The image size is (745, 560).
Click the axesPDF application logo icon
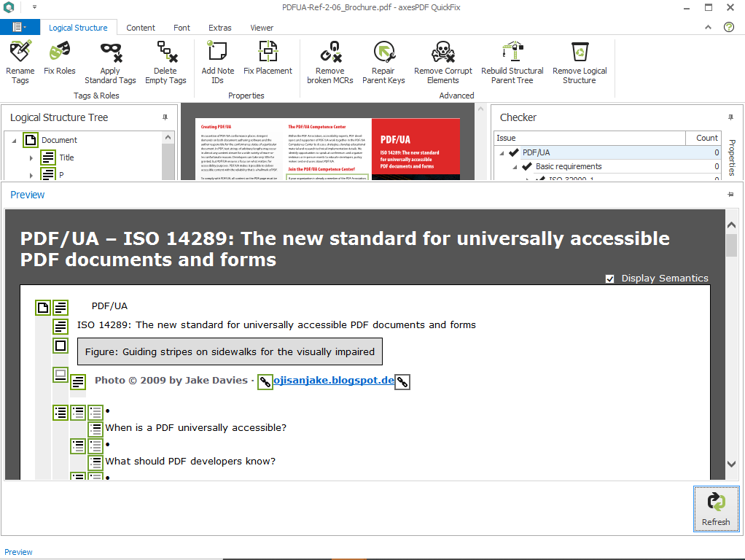point(9,7)
